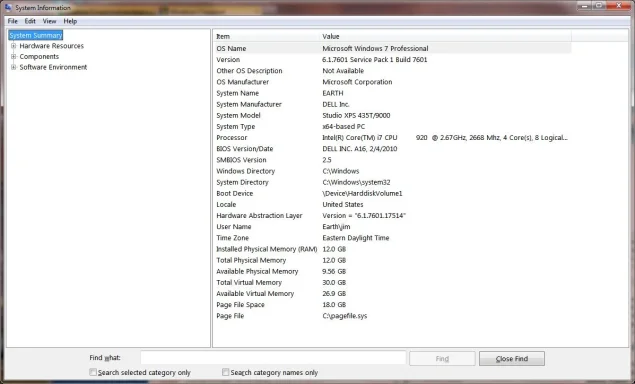This screenshot has height=384, width=635.
Task: Click the Page File item label
Action: tap(230, 316)
